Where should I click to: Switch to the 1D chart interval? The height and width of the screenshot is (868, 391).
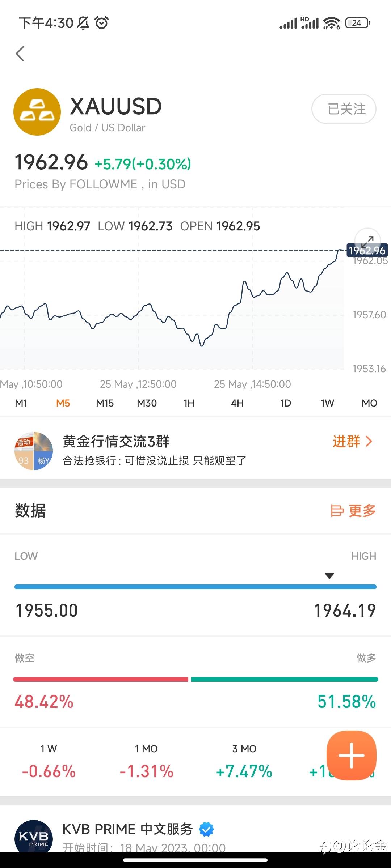tap(285, 403)
